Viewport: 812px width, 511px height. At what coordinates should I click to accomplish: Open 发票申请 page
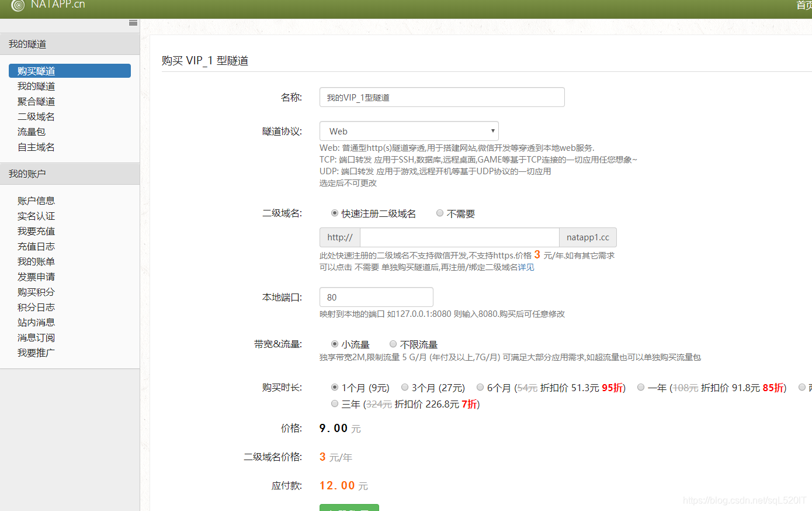[36, 277]
